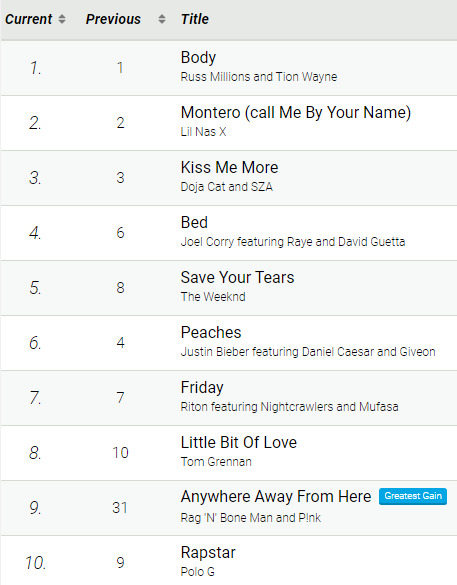Select artist The Weeknd
Image resolution: width=457 pixels, height=585 pixels.
(x=213, y=297)
